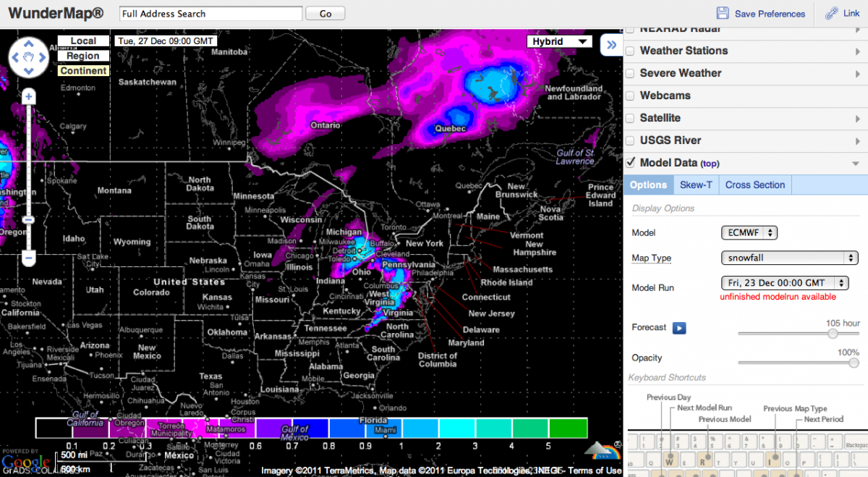Screen dimensions: 868x477
Task: Expand the USGS River options arrow
Action: (858, 141)
